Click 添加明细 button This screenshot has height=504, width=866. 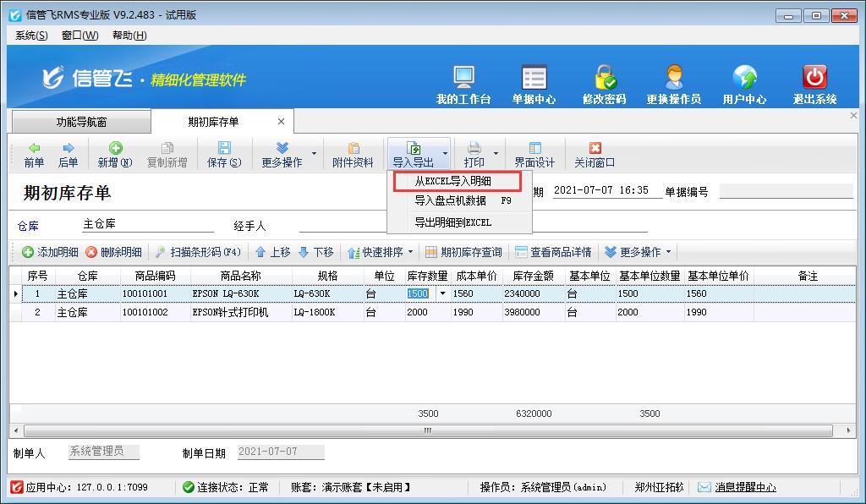click(x=51, y=252)
